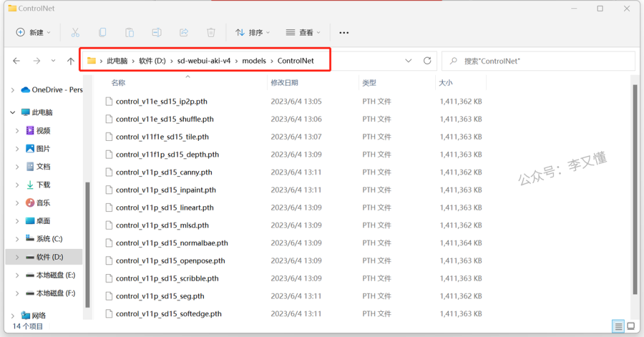This screenshot has width=644, height=337.
Task: Switch to details view icon in status bar
Action: tap(618, 326)
